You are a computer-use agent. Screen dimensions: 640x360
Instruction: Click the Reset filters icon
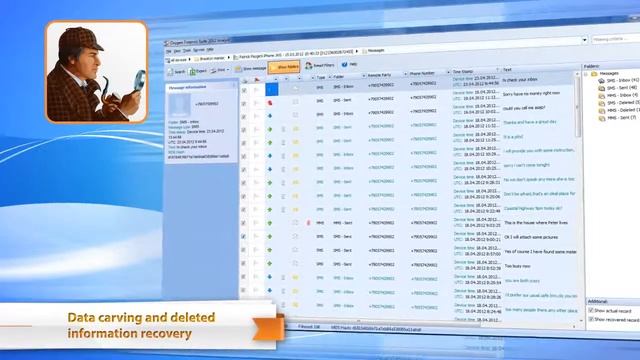pos(309,65)
